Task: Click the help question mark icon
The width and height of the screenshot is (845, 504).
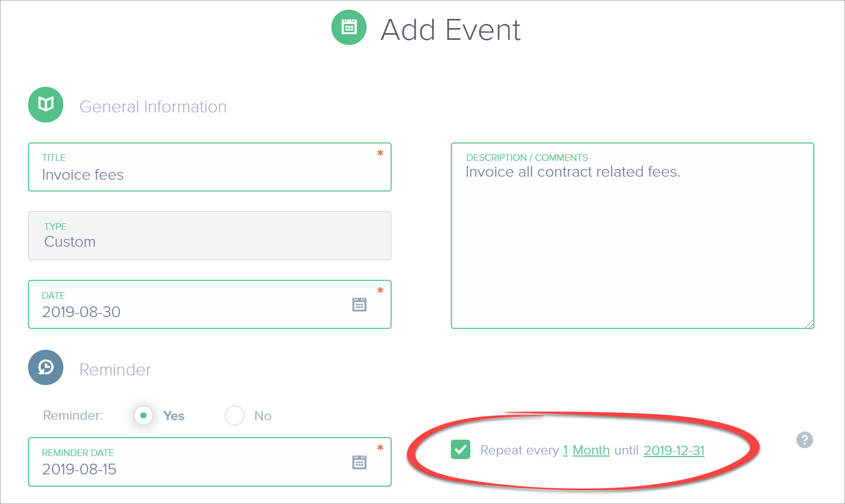Action: click(804, 440)
